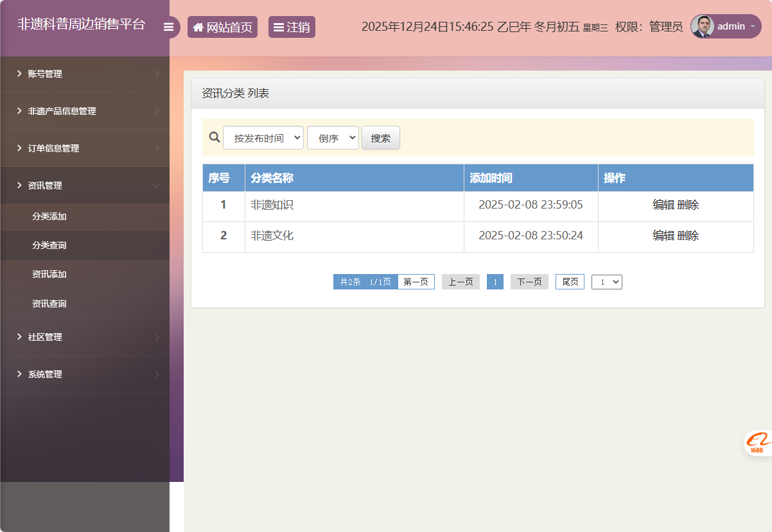Click the list icon on 注销 button
The height and width of the screenshot is (532, 772).
[279, 27]
